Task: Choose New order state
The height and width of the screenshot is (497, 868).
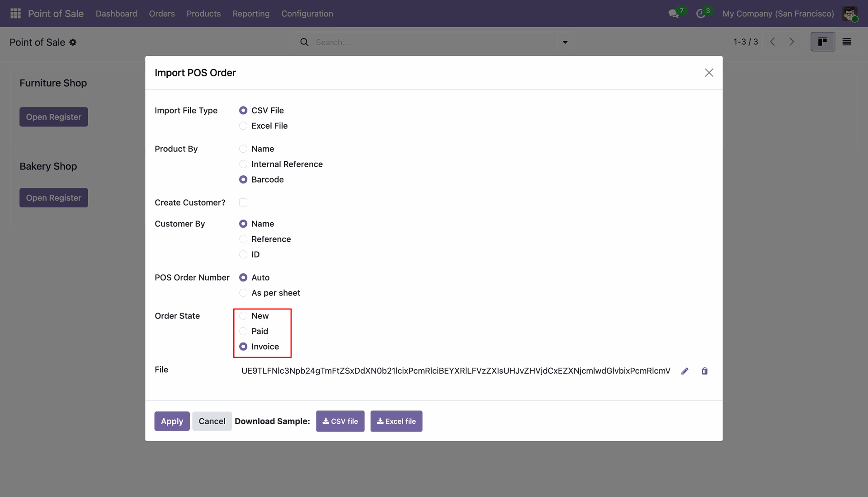Action: click(x=243, y=316)
